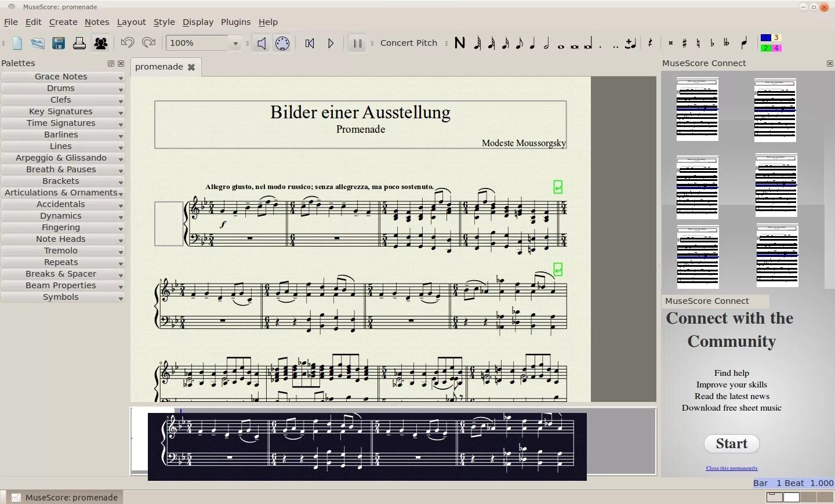The height and width of the screenshot is (504, 835).
Task: Open the File menu
Action: (11, 22)
